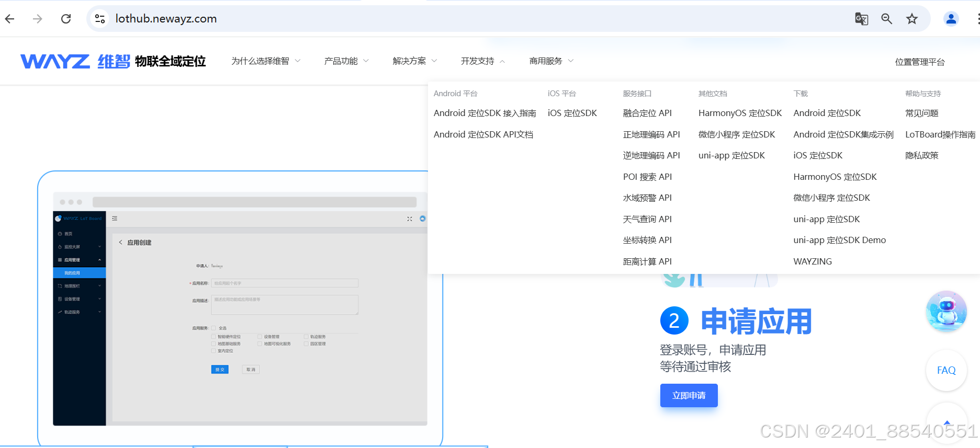Click the browser forward arrow

pyautogui.click(x=38, y=19)
